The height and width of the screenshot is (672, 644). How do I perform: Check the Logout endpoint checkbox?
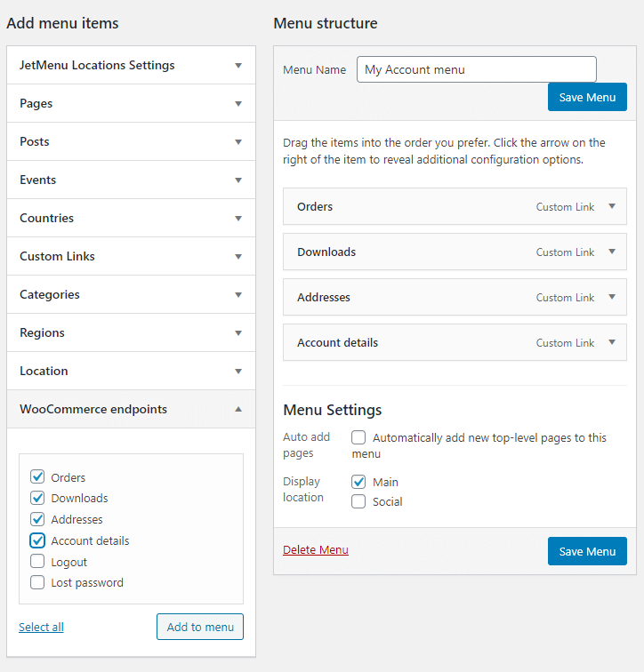pyautogui.click(x=37, y=561)
